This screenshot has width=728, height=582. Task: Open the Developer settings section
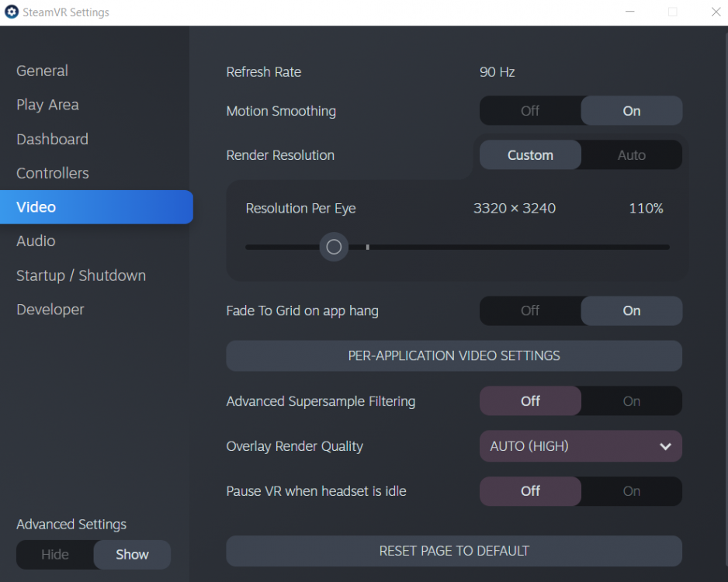(50, 310)
